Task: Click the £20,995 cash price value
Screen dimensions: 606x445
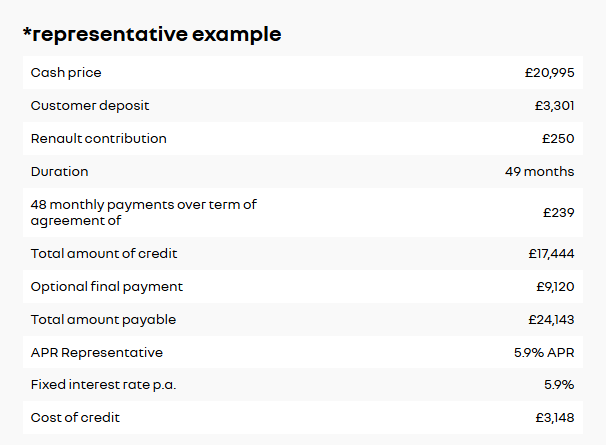Action: (x=549, y=73)
